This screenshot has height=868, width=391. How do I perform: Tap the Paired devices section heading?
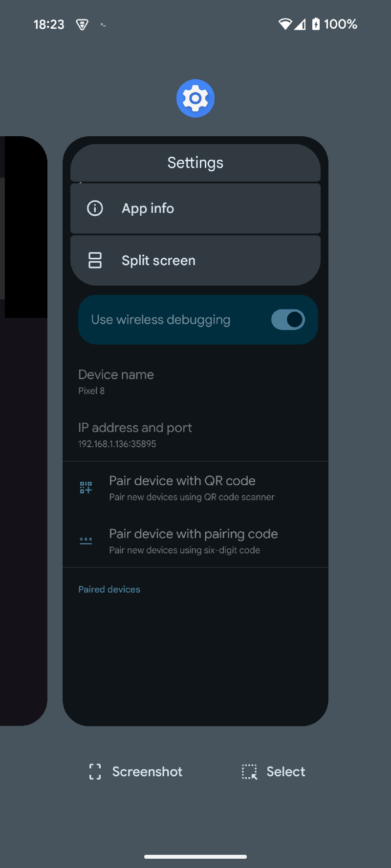point(109,589)
